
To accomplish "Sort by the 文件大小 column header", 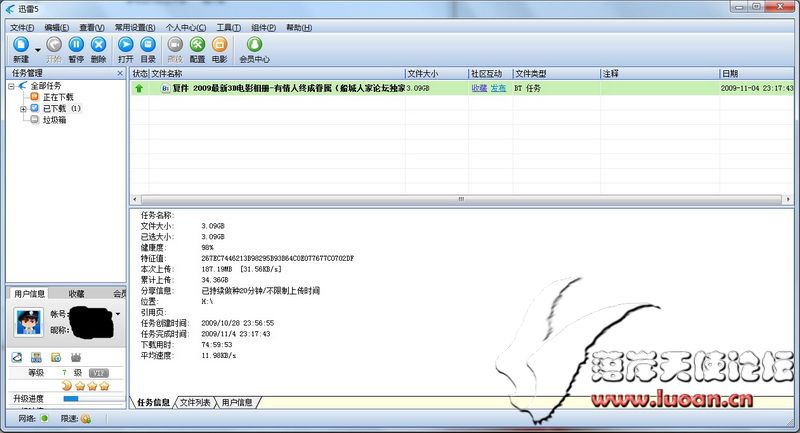I will tap(437, 74).
